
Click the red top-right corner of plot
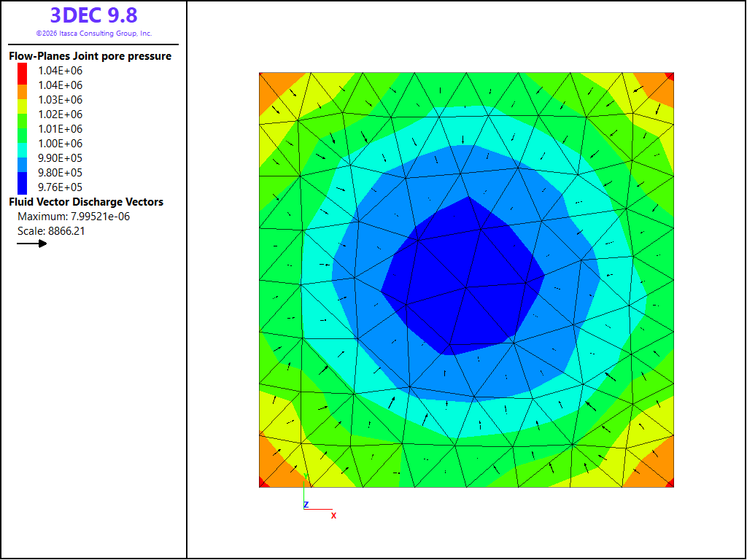670,77
